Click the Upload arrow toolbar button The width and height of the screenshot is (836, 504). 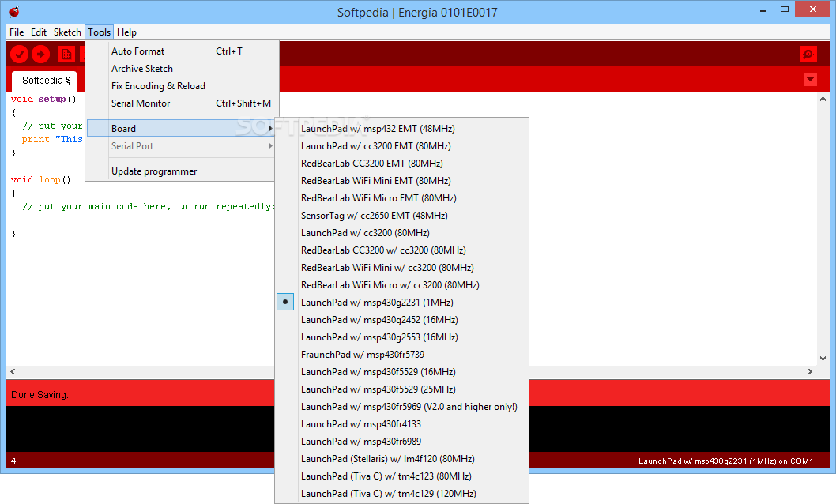click(x=40, y=54)
